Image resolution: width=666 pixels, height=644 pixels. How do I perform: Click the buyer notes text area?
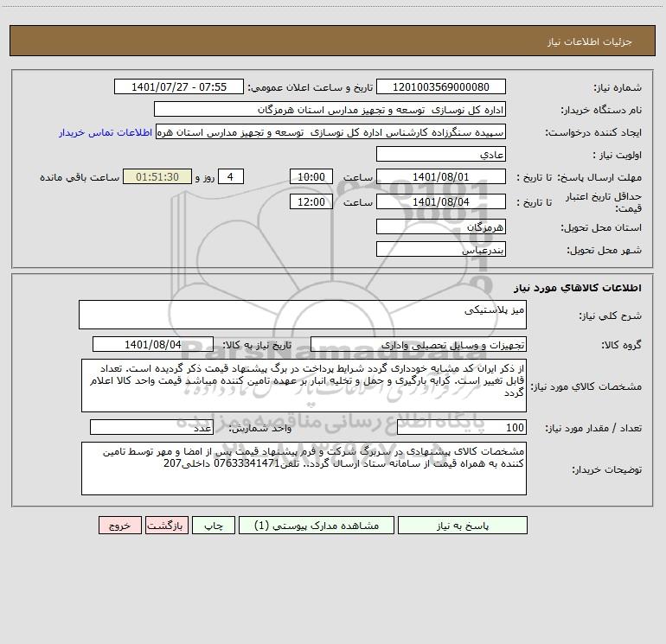point(304,469)
